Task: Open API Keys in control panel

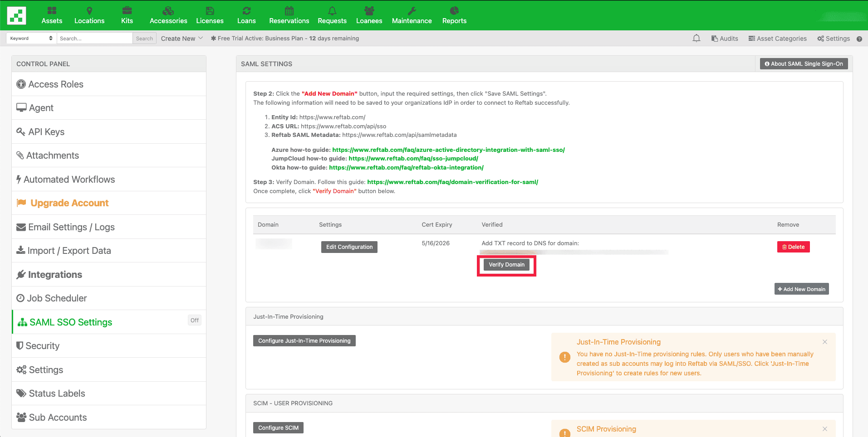Action: tap(109, 132)
